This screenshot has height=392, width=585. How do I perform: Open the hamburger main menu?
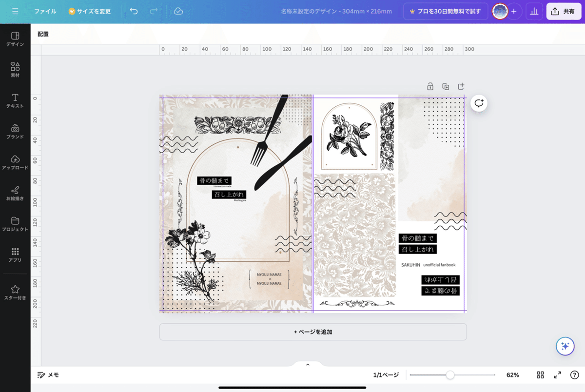15,11
